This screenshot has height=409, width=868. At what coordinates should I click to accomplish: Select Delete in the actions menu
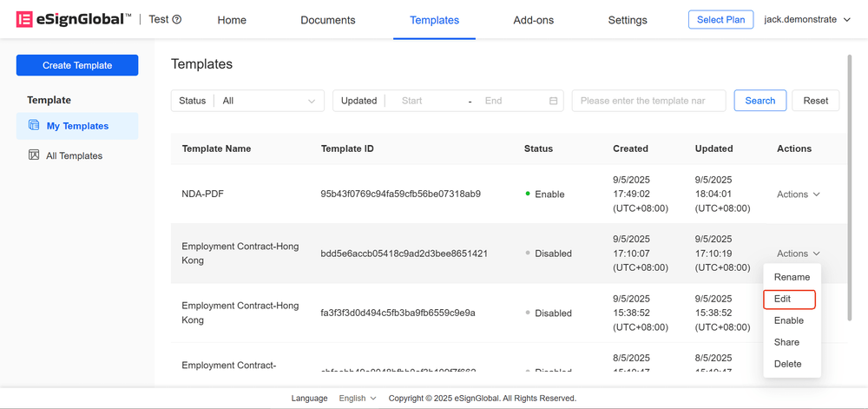(787, 364)
